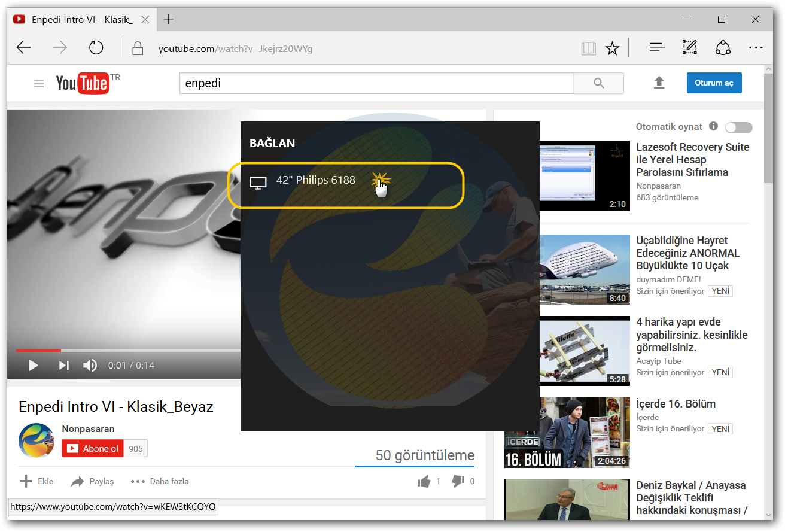Click the 0:01 / 0:14 time display

pyautogui.click(x=131, y=365)
